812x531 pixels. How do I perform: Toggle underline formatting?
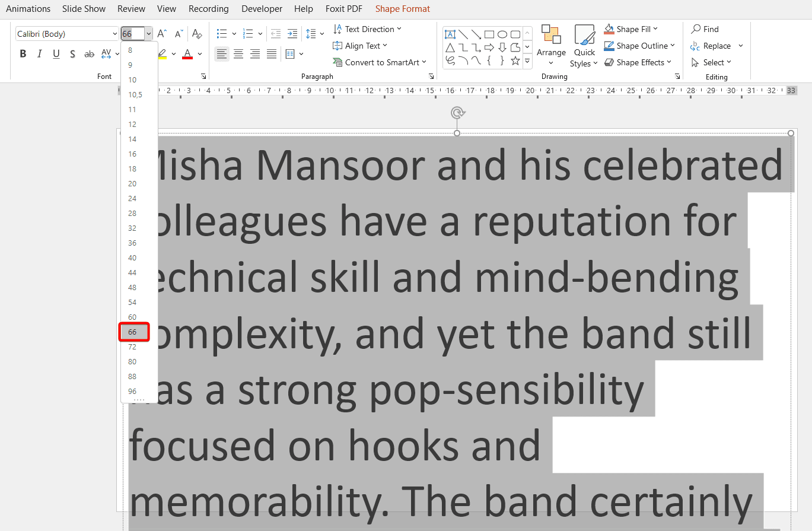click(x=56, y=54)
